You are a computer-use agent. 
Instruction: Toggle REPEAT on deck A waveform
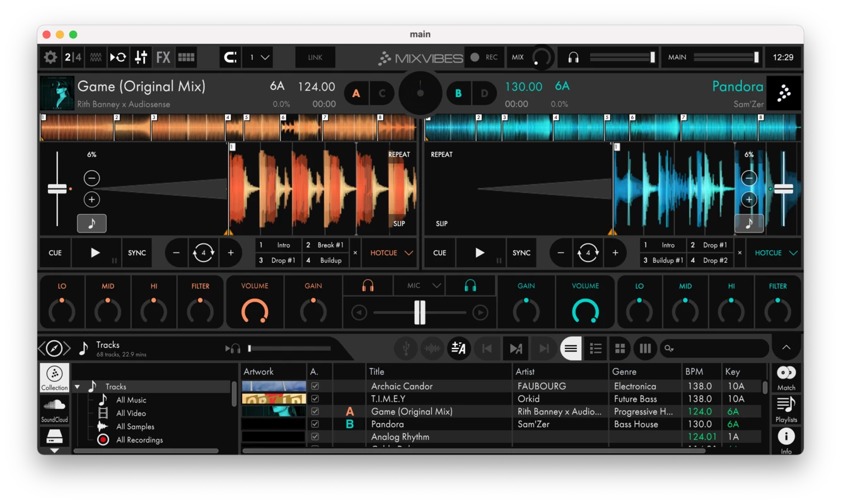pos(399,154)
